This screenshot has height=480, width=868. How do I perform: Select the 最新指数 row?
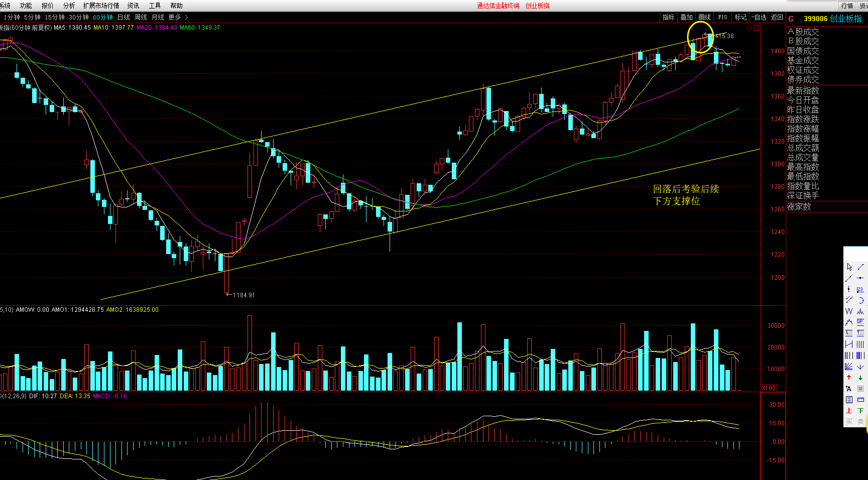coord(803,90)
